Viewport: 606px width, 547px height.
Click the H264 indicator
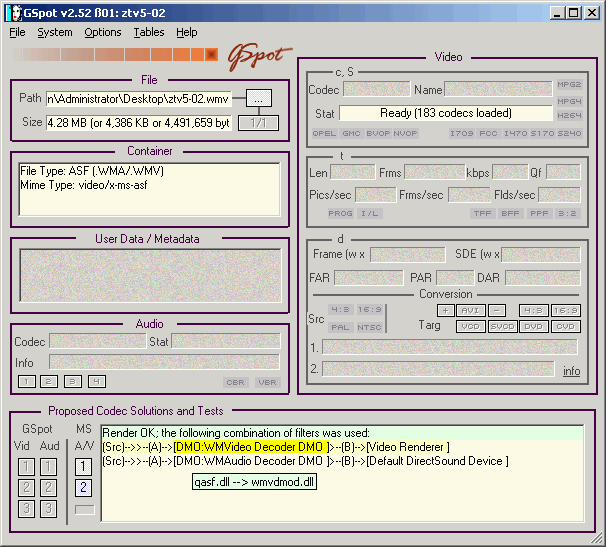(569, 115)
